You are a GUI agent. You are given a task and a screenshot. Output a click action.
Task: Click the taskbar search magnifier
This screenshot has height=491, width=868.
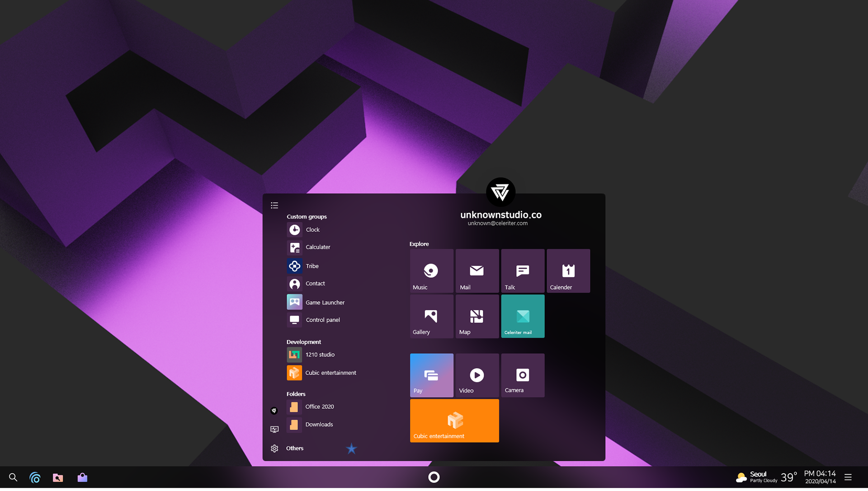(x=13, y=477)
